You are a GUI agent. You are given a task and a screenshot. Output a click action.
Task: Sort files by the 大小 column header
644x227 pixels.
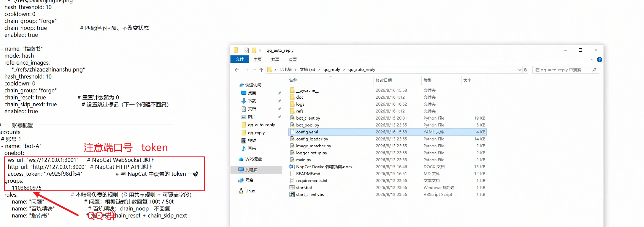click(474, 80)
